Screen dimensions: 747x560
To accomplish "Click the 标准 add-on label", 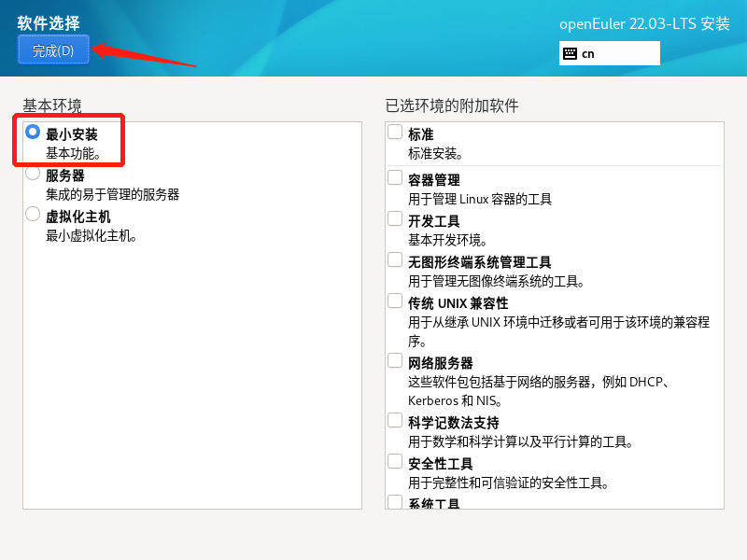I will tap(421, 134).
